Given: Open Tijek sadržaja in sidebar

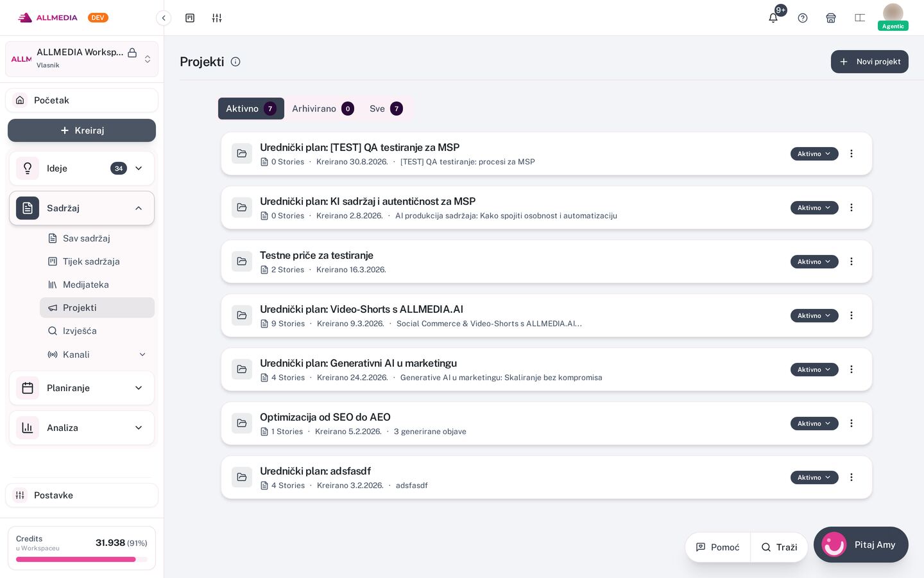Looking at the screenshot, I should [97, 261].
